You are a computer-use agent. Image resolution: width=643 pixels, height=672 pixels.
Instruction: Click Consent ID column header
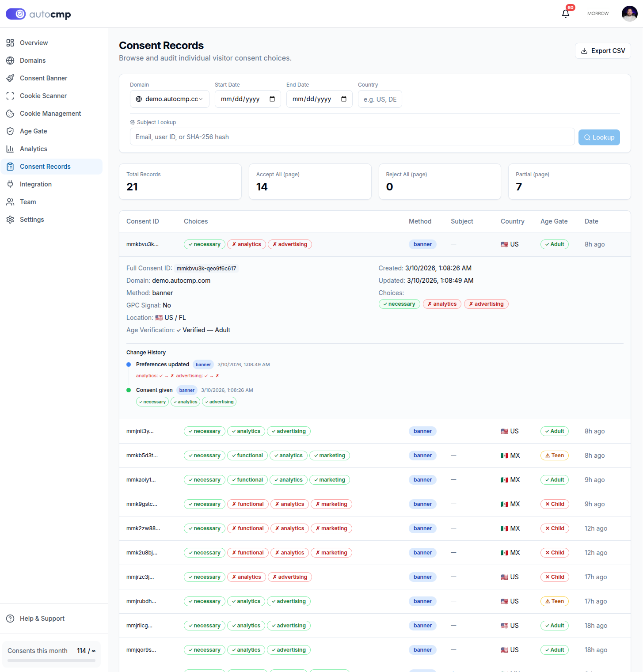coord(143,221)
